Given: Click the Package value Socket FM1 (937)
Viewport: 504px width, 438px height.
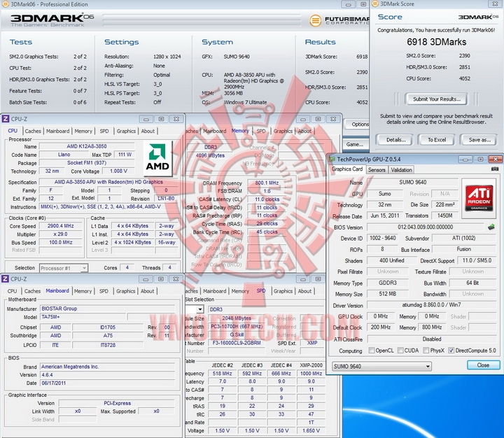Looking at the screenshot, I should (87, 163).
